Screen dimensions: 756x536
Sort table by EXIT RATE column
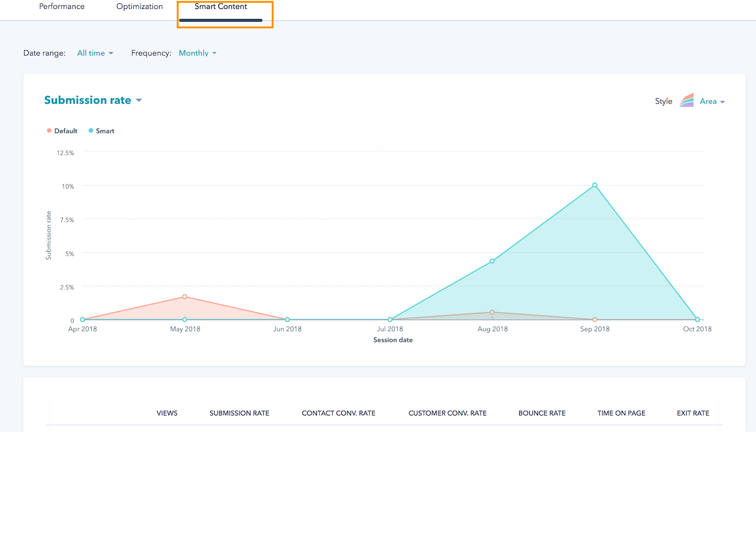pyautogui.click(x=693, y=413)
